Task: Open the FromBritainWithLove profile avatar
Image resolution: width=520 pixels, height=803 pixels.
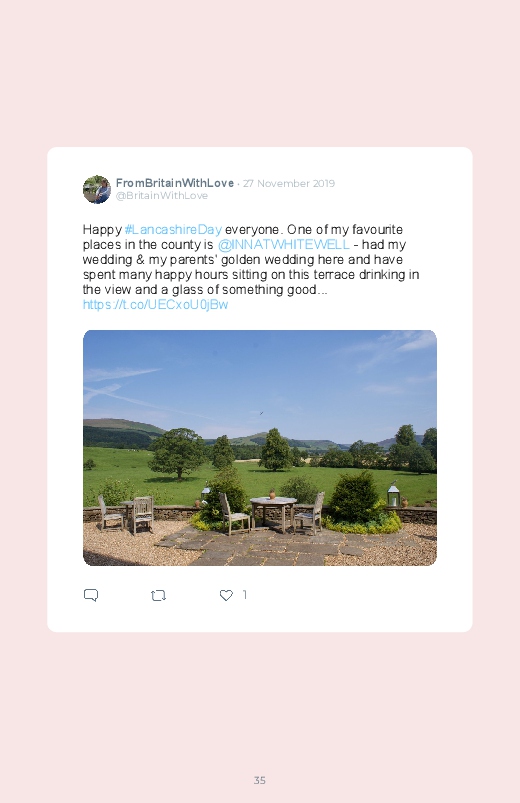Action: [97, 189]
